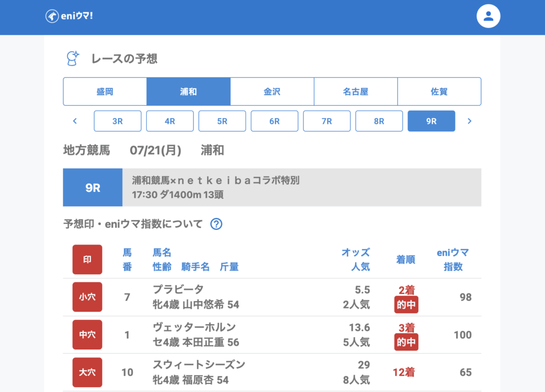545x392 pixels.
Task: Open the 名古屋 racecourse tab
Action: (356, 91)
